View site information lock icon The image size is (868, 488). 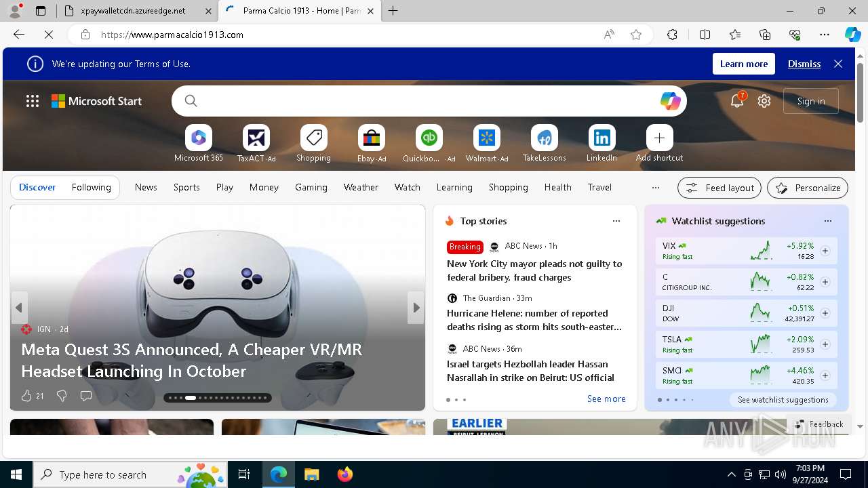tap(85, 35)
